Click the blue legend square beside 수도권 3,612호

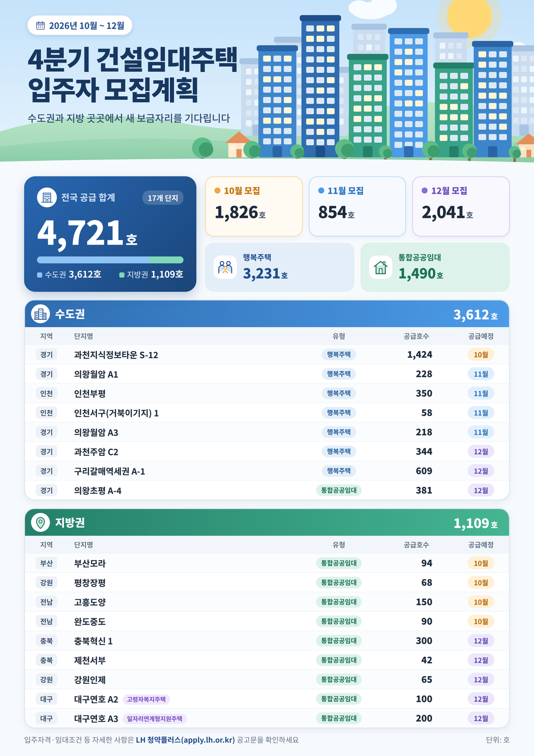tap(40, 275)
